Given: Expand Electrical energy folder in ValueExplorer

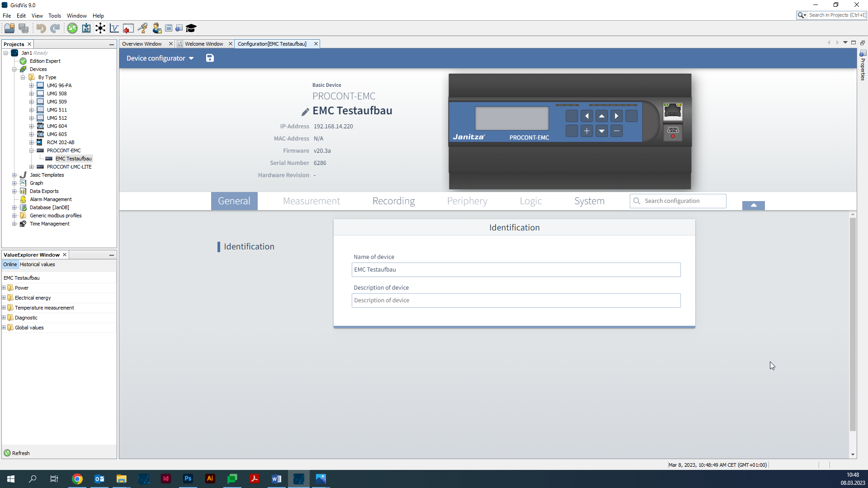Looking at the screenshot, I should pos(4,298).
